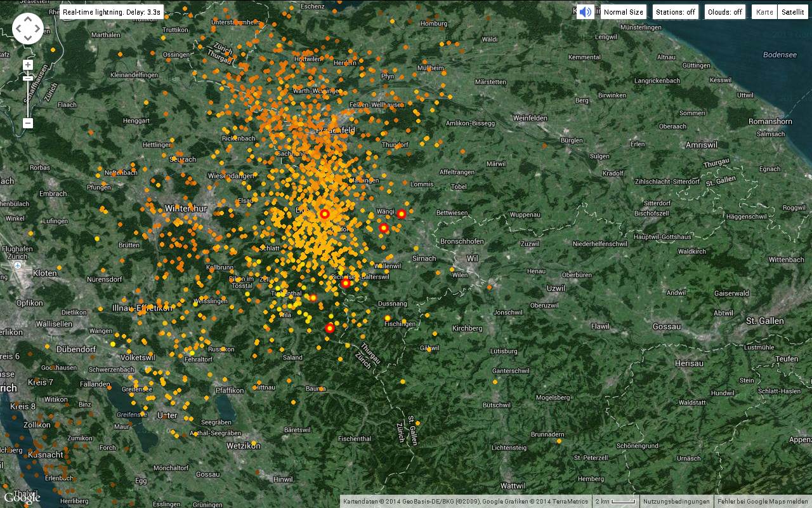The image size is (812, 508).
Task: Open the Nutzungsbedingungen link
Action: [x=676, y=502]
